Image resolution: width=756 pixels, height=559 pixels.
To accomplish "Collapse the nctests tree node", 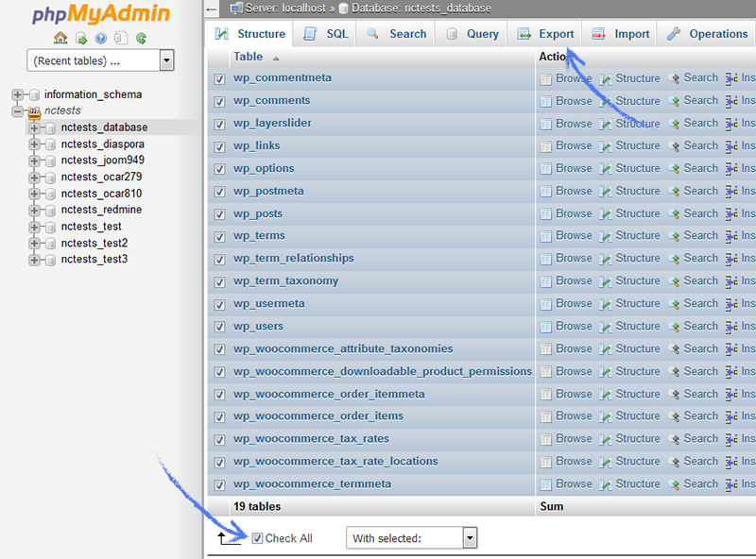I will tap(17, 111).
